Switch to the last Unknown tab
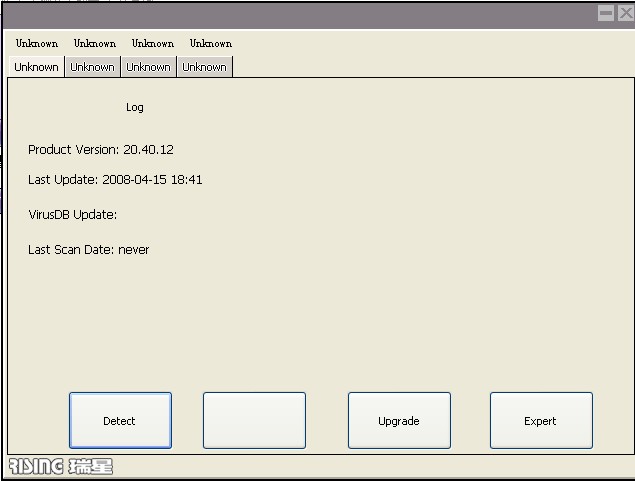 click(205, 67)
